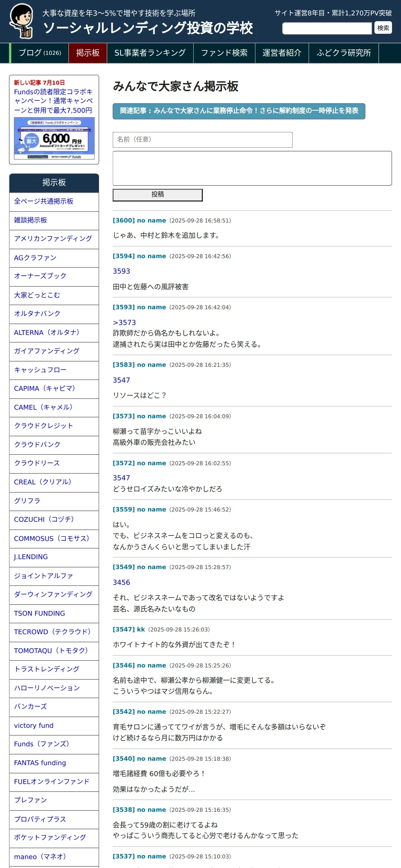
Task: Open 雑談掲示板 sidebar link
Action: 54,220
